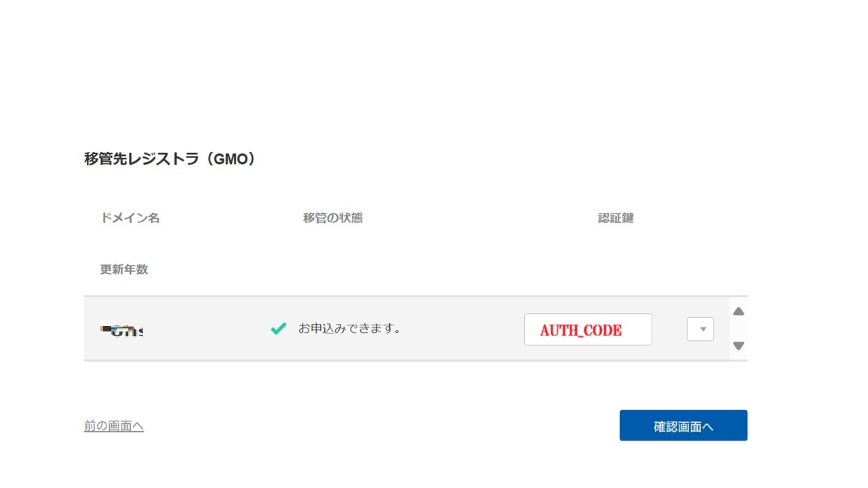
Task: Click the scroll up arrow in the table
Action: (x=738, y=312)
